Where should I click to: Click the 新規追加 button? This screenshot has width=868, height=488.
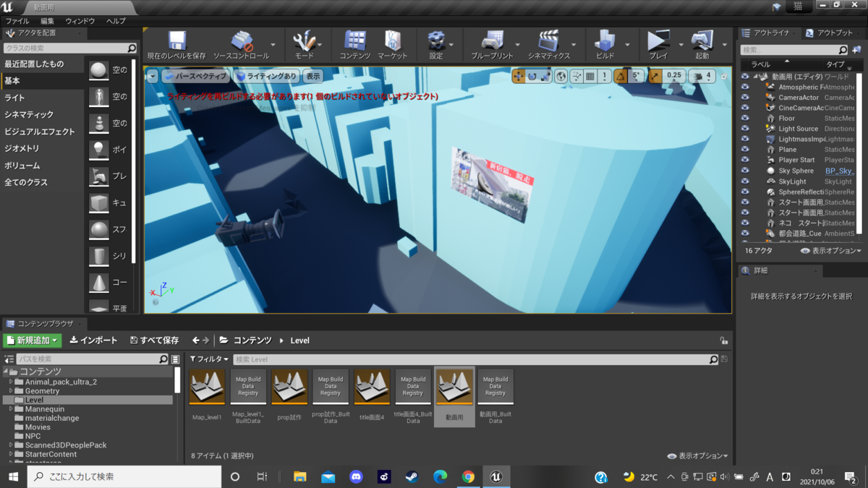(33, 341)
